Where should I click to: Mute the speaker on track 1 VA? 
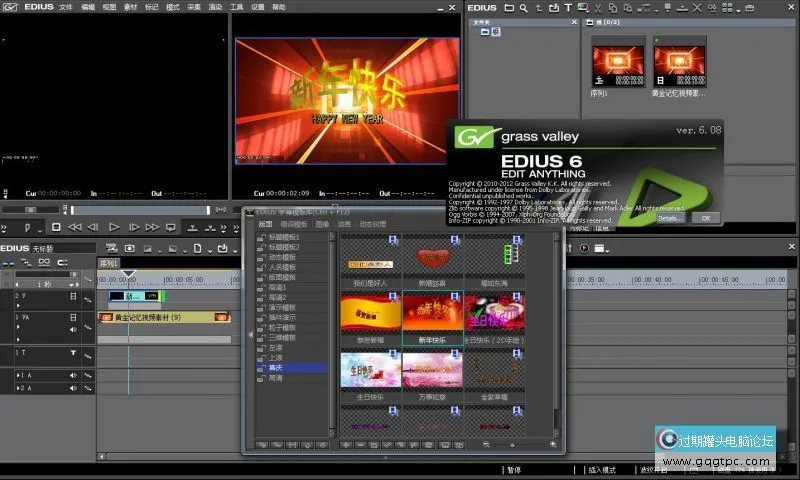73,329
